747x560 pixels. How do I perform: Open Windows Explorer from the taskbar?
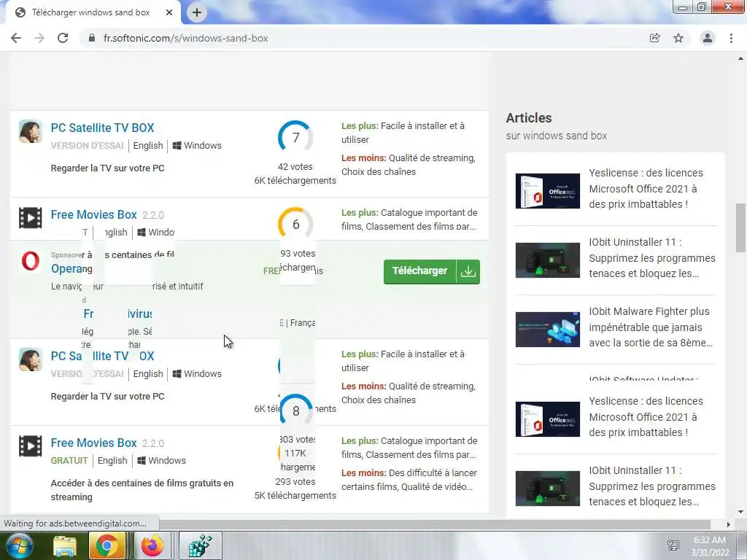click(x=65, y=545)
